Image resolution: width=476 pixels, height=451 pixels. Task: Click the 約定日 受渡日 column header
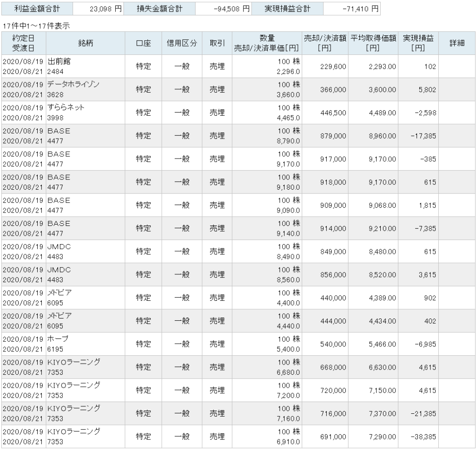(24, 43)
